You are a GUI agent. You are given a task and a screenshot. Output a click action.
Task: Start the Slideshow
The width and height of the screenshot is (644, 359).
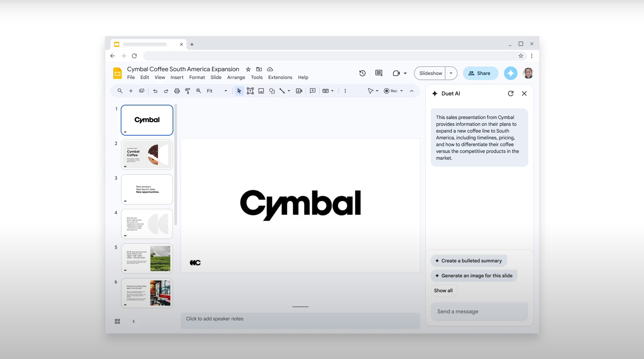(x=430, y=73)
